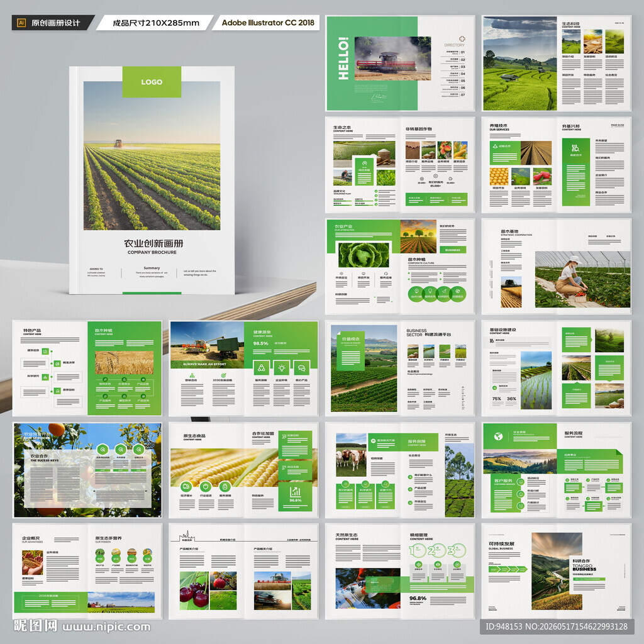Click the Summary heading on cover

coord(152,268)
